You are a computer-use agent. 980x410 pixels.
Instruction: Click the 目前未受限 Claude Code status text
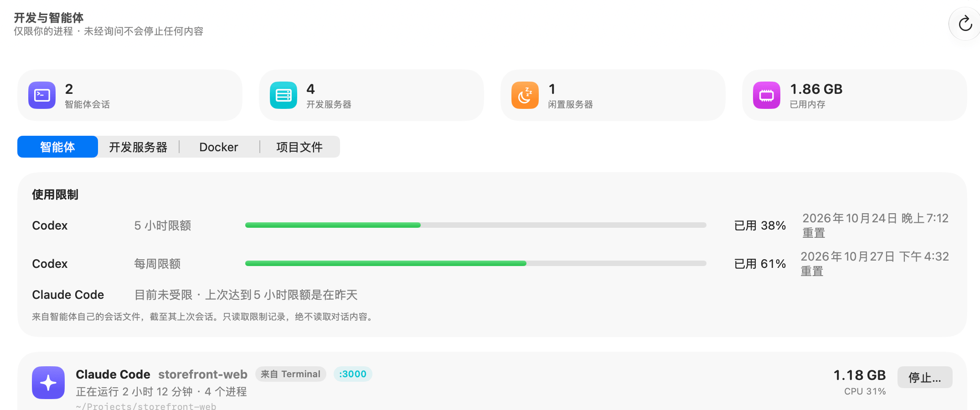click(246, 295)
